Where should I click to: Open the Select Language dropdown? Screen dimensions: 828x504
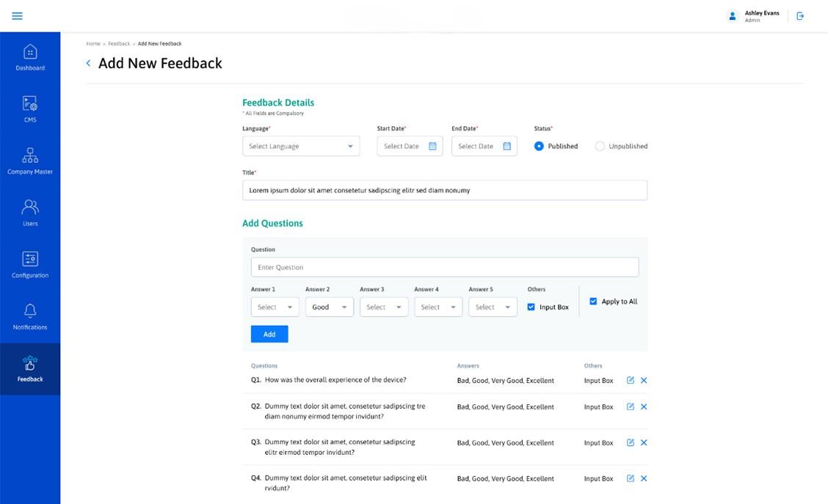point(301,145)
